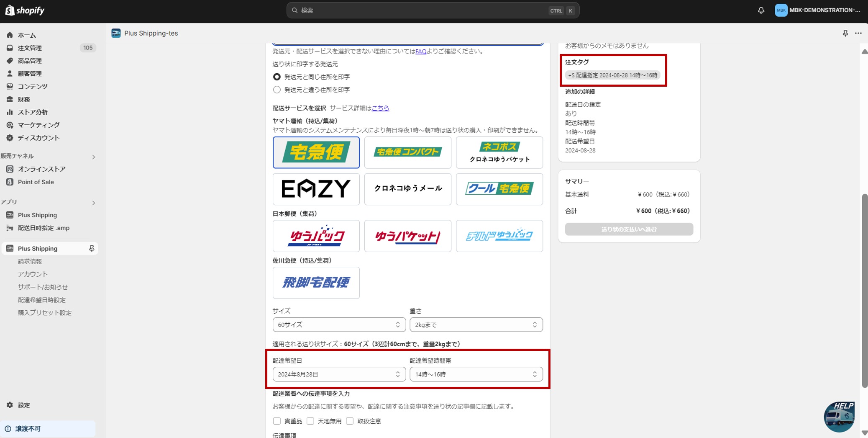The height and width of the screenshot is (438, 868).
Task: Click the 105 orders count badge
Action: coord(88,48)
